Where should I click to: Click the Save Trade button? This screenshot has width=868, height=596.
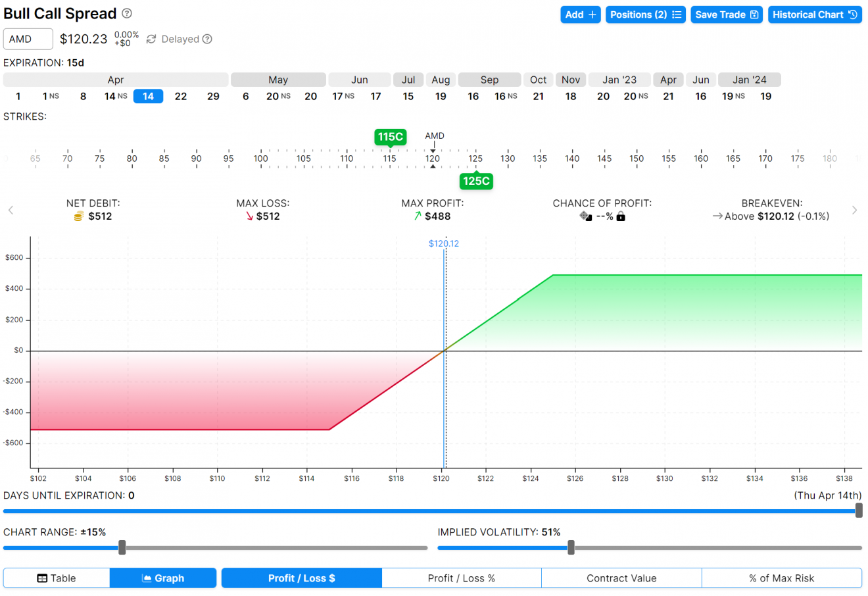[x=727, y=14]
